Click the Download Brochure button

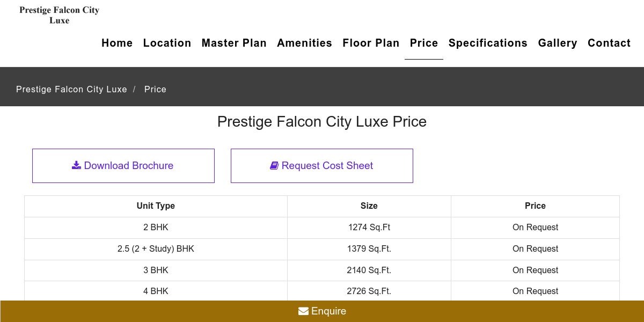click(x=123, y=166)
